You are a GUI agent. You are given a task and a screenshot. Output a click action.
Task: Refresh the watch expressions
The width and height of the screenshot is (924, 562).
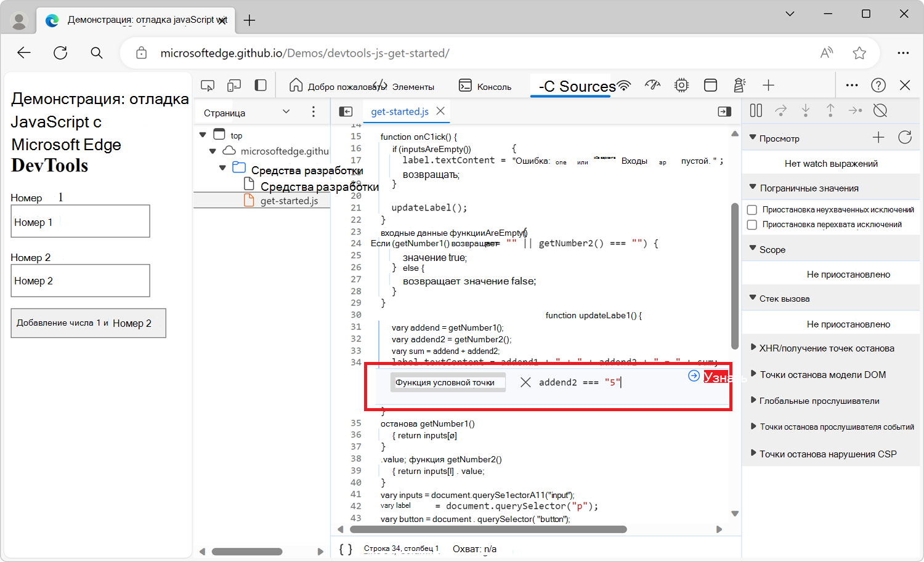tap(905, 138)
